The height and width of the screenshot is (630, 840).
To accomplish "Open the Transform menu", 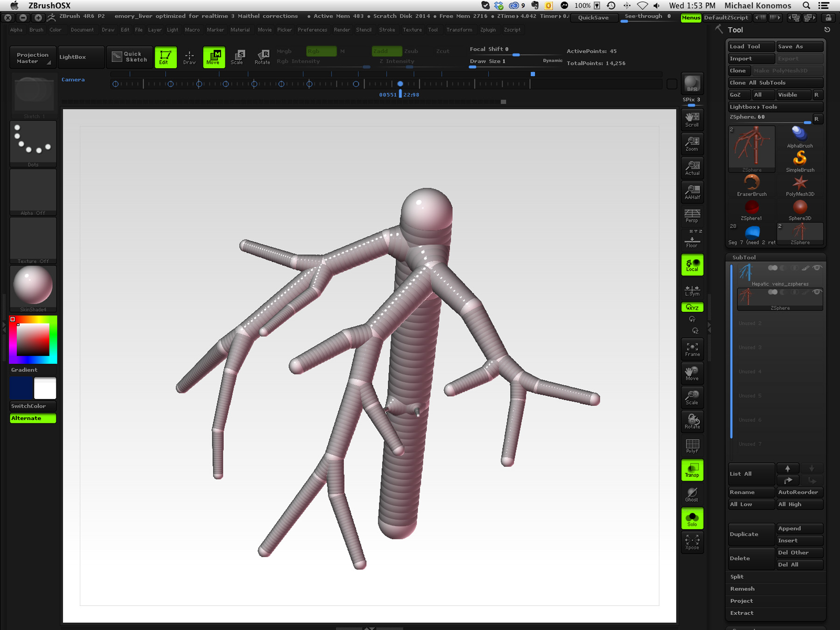I will pos(459,30).
